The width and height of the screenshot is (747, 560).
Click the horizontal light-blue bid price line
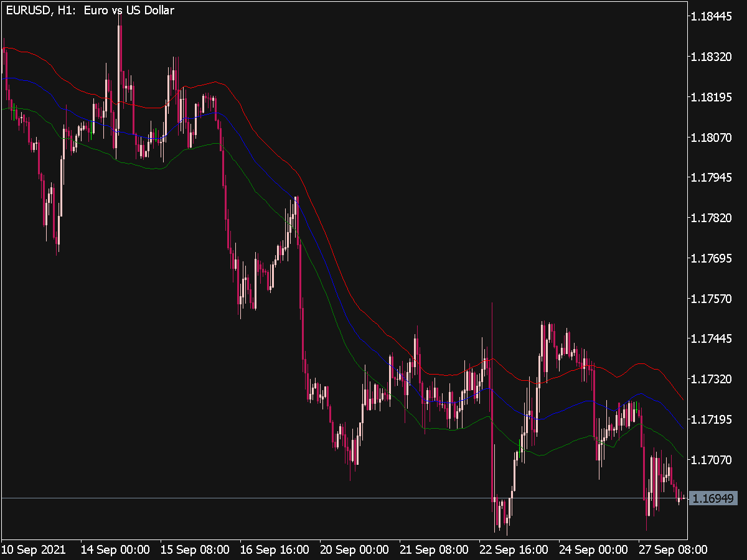(249, 499)
